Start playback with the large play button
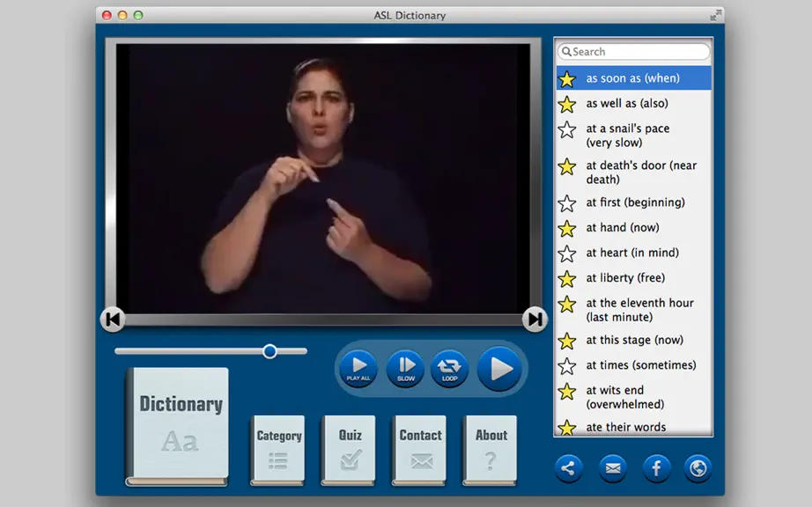Screen dimensions: 812x507 click(499, 368)
